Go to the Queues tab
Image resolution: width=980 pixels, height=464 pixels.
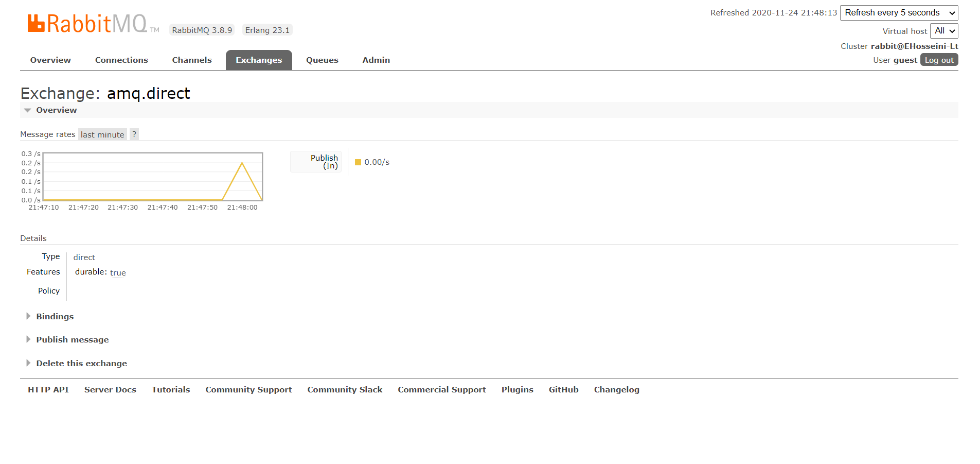322,60
